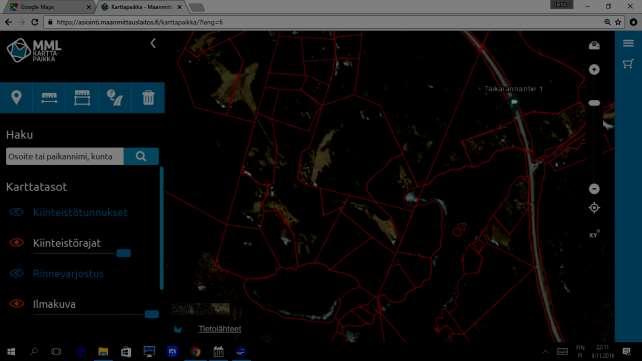Open the Tietolähteet link
Image resolution: width=642 pixels, height=361 pixels.
point(220,329)
